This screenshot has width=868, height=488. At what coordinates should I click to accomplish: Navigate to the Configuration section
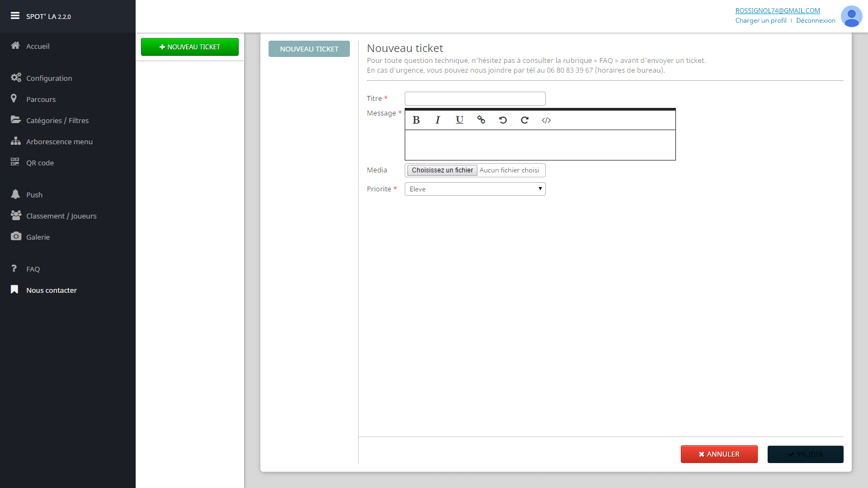click(x=49, y=78)
